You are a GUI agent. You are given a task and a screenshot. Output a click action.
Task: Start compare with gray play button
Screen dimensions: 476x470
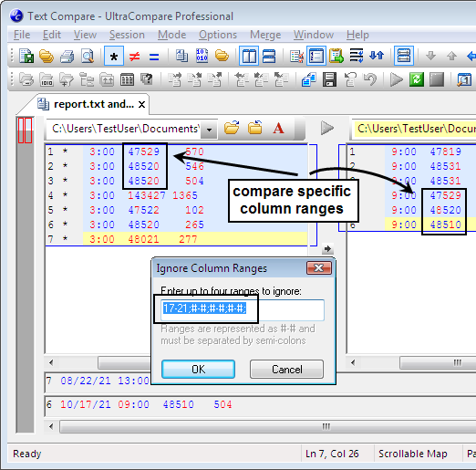point(397,79)
